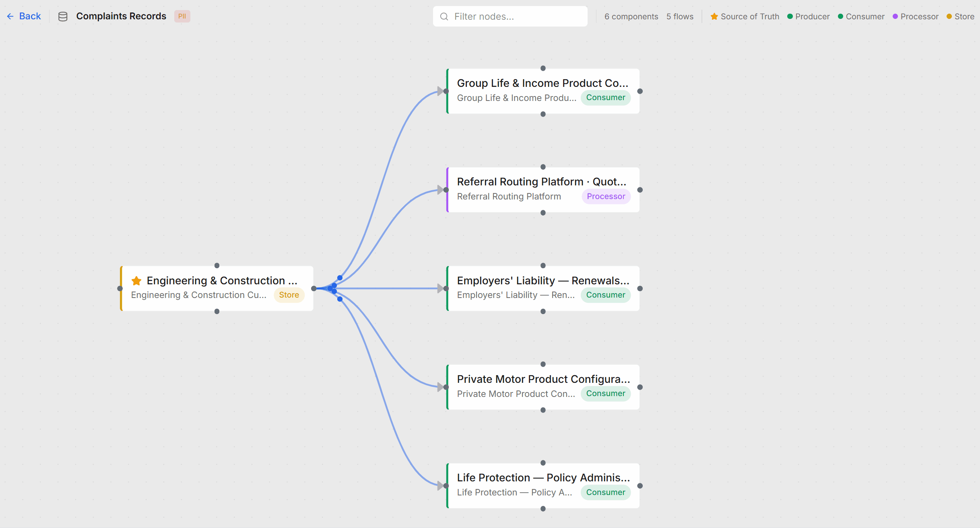Click the Producer legend entry
Viewport: 980px width, 528px height.
(808, 16)
